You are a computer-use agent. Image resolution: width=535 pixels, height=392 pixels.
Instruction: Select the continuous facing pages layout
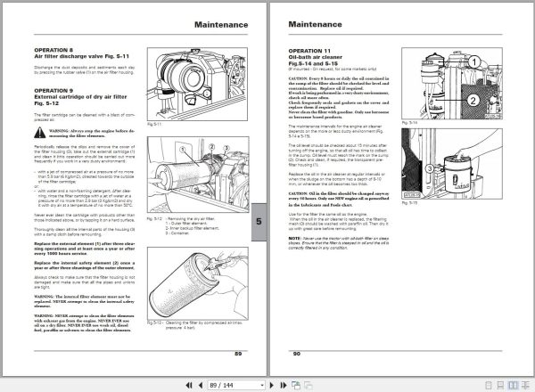(524, 385)
